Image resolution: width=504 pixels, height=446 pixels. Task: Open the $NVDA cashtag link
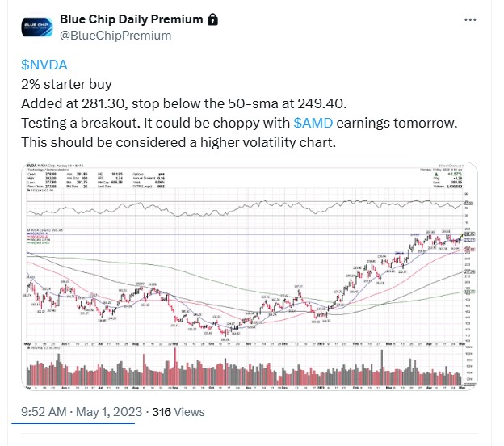tap(44, 65)
